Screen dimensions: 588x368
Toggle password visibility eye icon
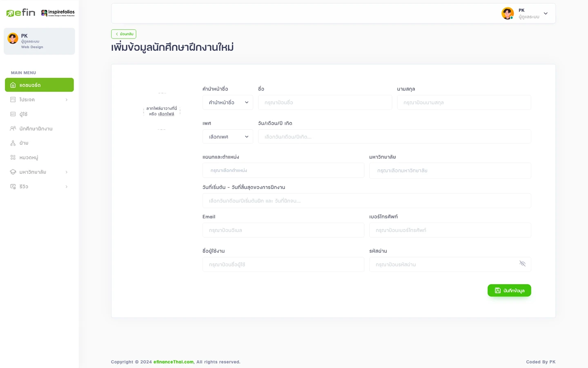(x=522, y=264)
